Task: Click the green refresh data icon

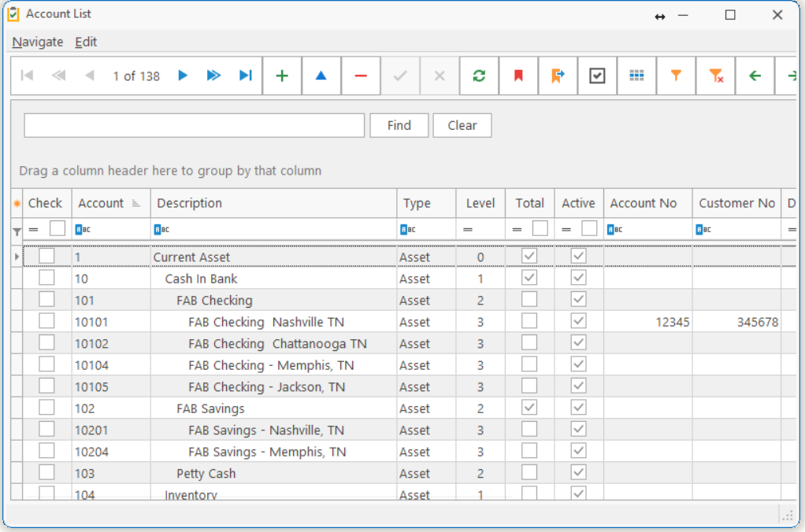Action: (x=479, y=76)
